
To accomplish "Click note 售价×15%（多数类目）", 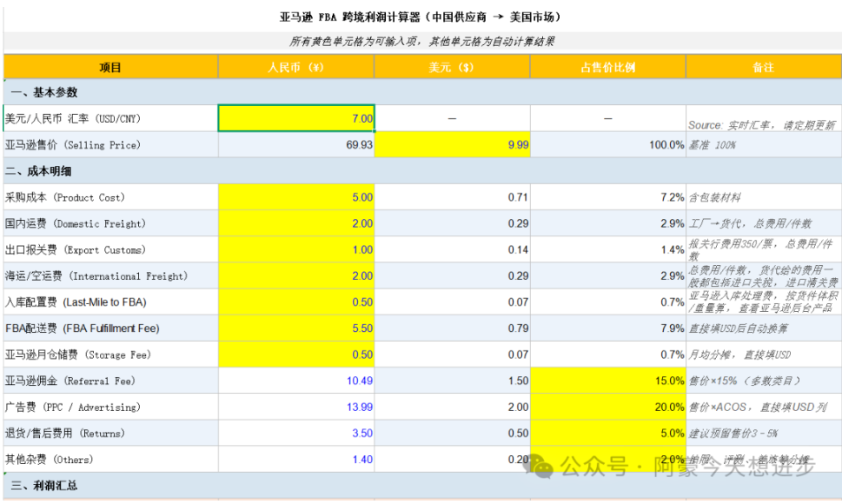I will (x=745, y=381).
